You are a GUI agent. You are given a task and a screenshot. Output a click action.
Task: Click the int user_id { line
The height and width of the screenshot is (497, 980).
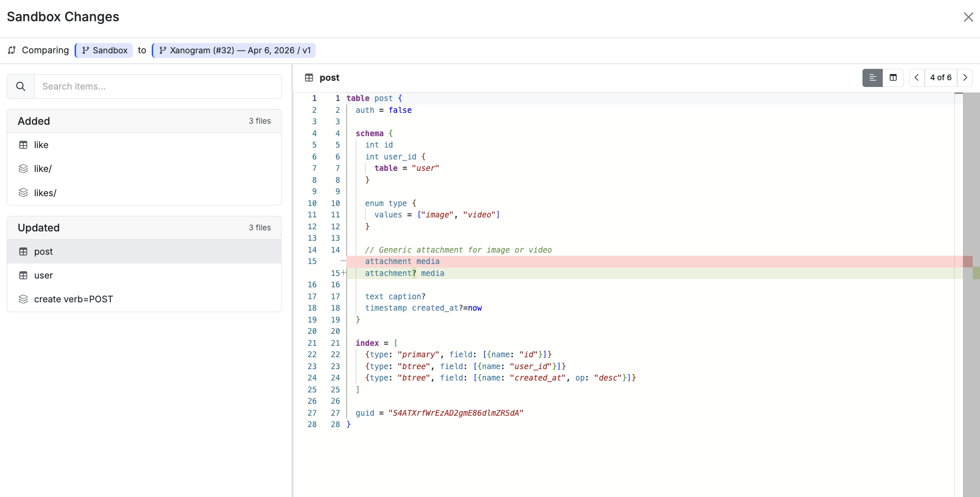[x=395, y=157]
